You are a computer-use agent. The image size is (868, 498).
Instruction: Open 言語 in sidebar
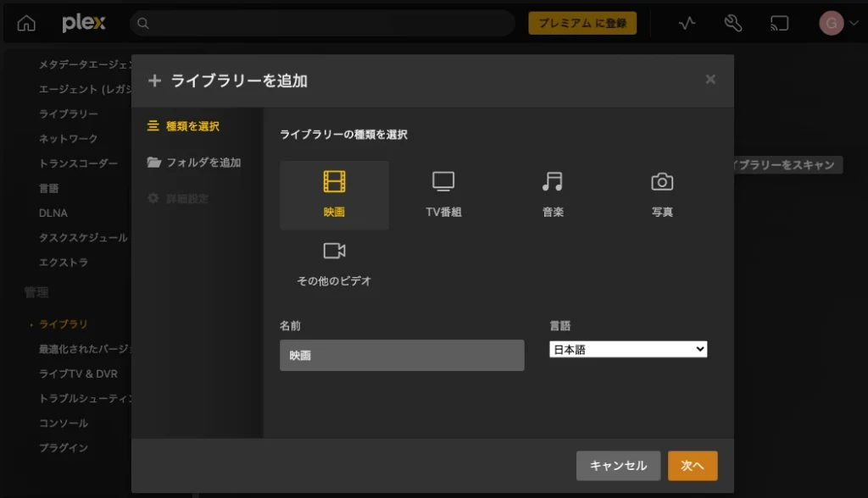click(x=48, y=188)
